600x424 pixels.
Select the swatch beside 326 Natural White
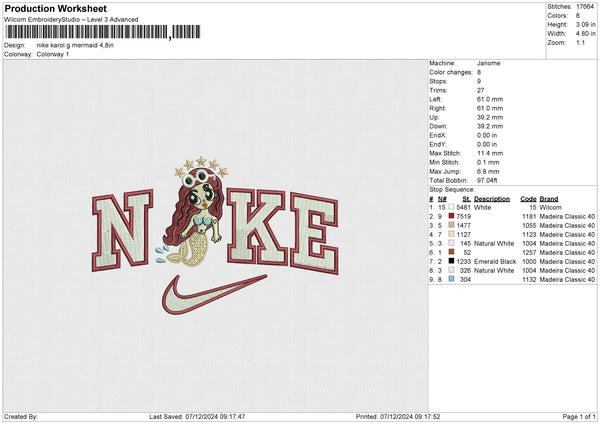point(451,270)
